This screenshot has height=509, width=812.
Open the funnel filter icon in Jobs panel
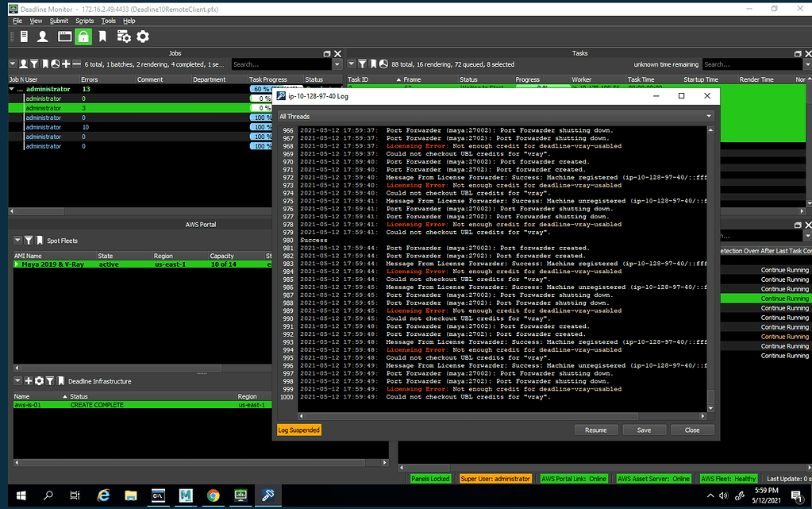35,64
